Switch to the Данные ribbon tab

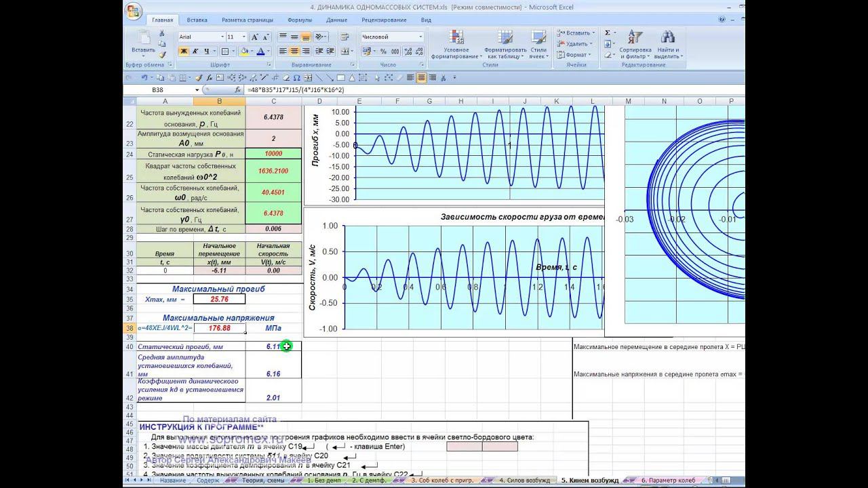tap(336, 20)
